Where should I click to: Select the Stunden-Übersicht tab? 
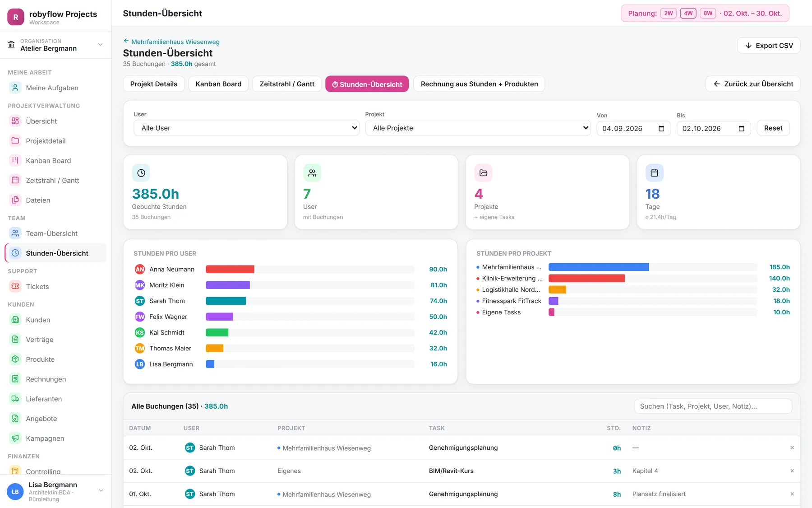[x=367, y=84]
